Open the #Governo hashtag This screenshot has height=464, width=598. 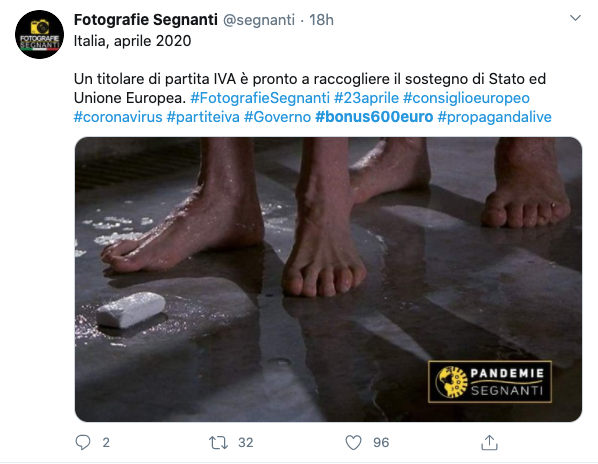coord(277,117)
